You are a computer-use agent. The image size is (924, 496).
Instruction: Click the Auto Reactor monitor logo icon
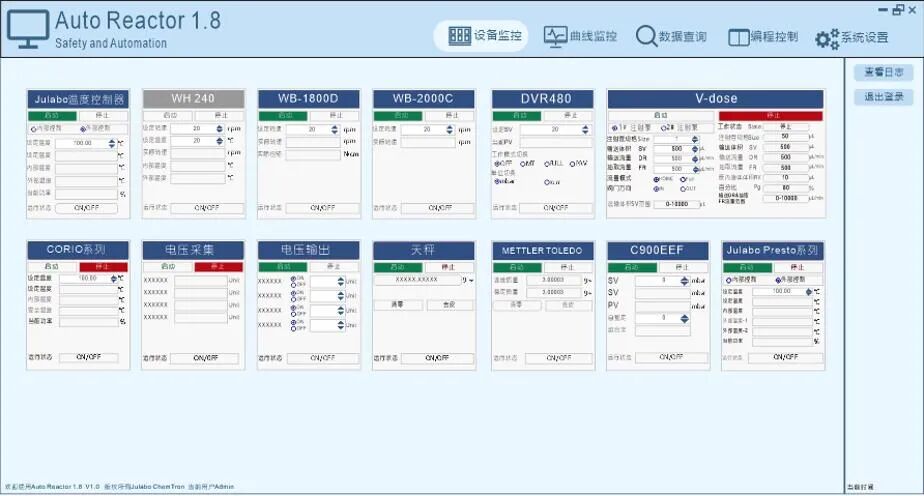tap(27, 29)
